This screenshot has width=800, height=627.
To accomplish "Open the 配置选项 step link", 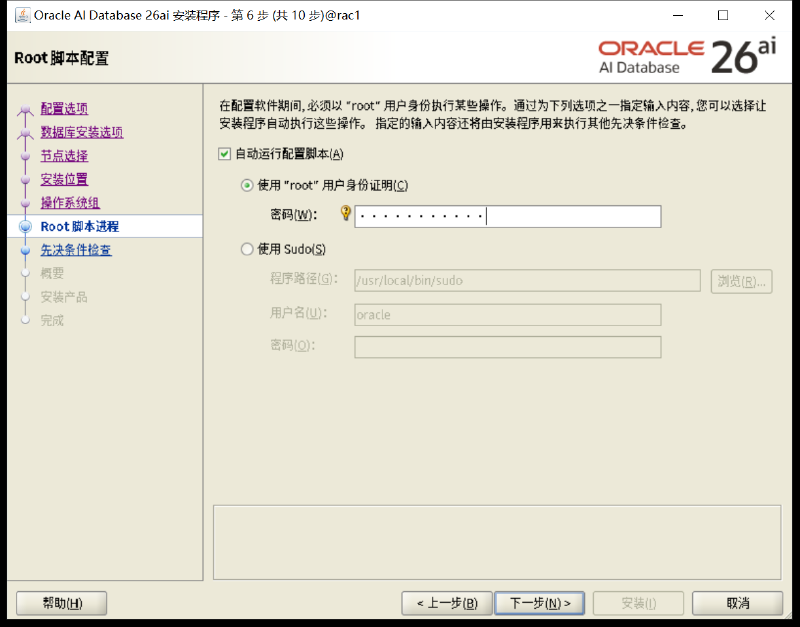I will coord(64,108).
